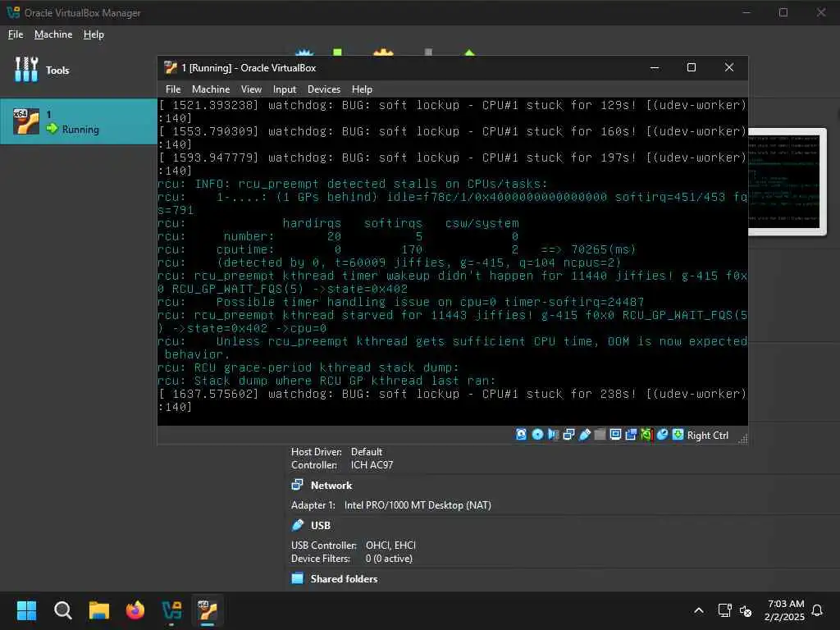
Task: Click the muted volume tray icon
Action: pyautogui.click(x=746, y=610)
